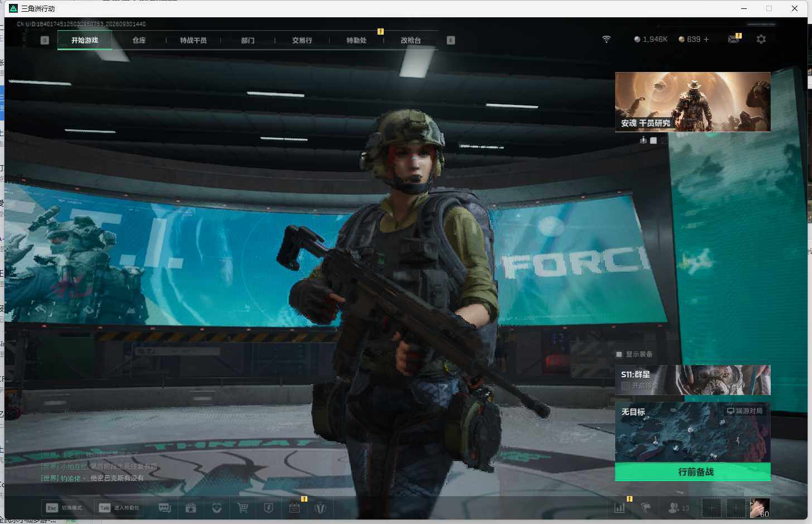
Task: Check the network signal icon
Action: (606, 39)
